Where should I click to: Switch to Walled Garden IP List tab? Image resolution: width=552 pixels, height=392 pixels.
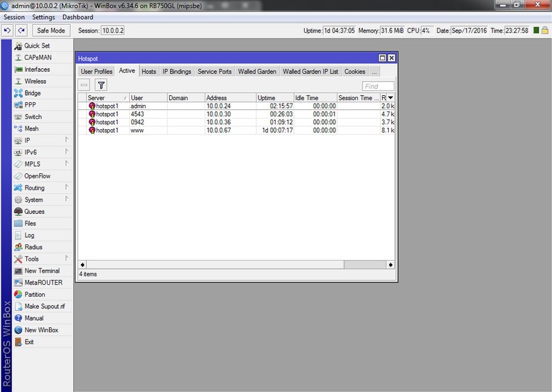(310, 72)
